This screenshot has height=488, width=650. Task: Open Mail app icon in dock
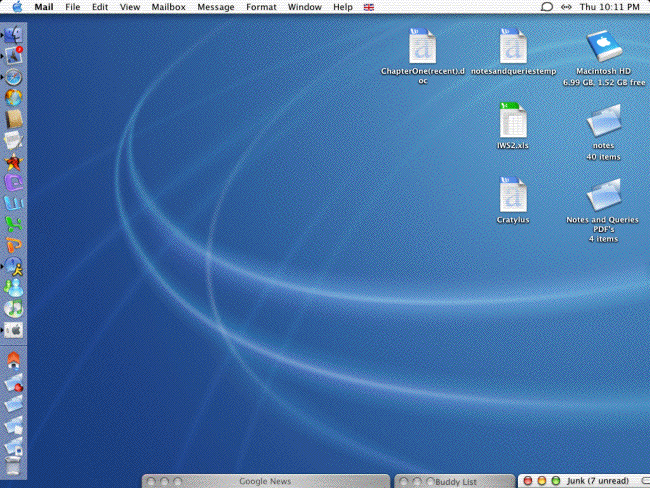click(x=15, y=54)
